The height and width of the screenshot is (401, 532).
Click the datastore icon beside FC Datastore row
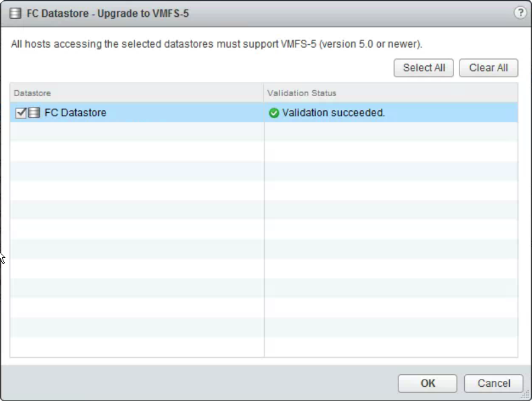point(34,113)
